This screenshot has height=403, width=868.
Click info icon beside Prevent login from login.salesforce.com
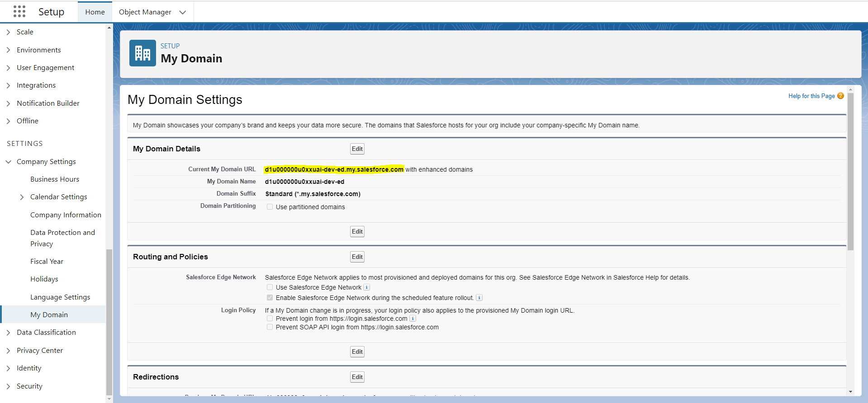click(413, 319)
